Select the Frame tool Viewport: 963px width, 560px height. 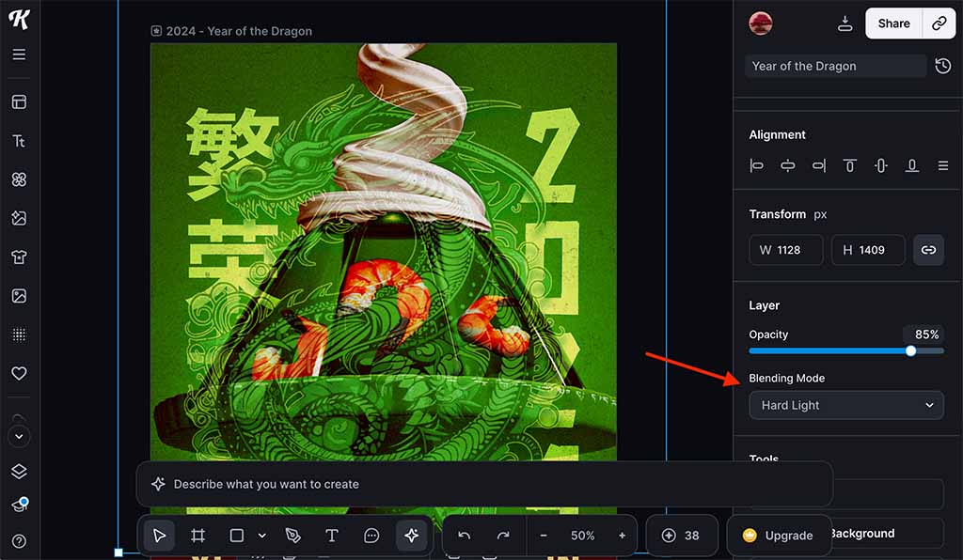[198, 536]
